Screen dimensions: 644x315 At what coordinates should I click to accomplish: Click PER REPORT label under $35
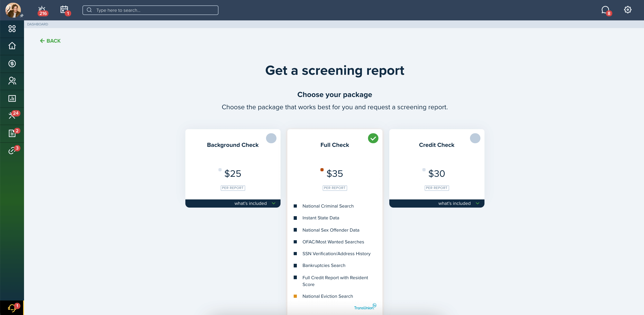(335, 188)
